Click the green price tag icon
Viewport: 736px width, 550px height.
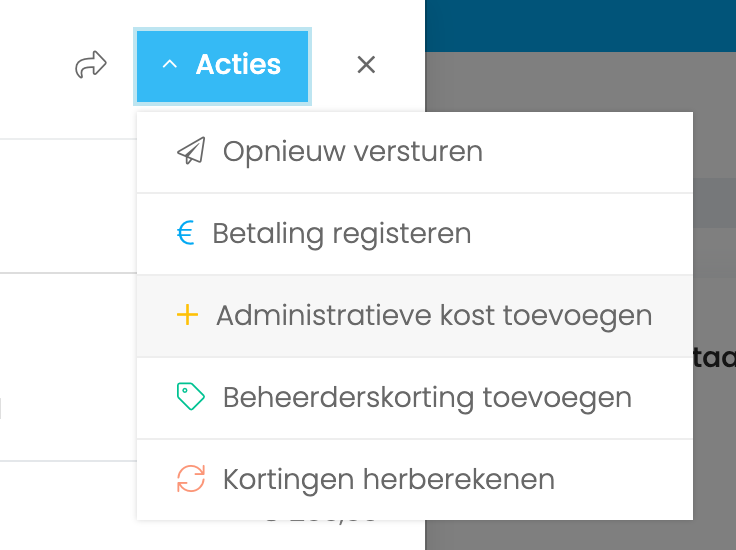pyautogui.click(x=191, y=397)
